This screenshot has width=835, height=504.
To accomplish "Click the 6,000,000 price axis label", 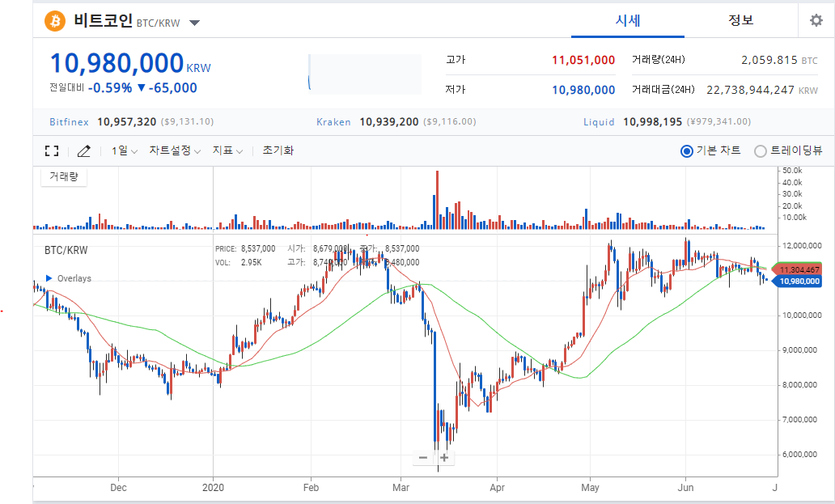I will pos(799,455).
